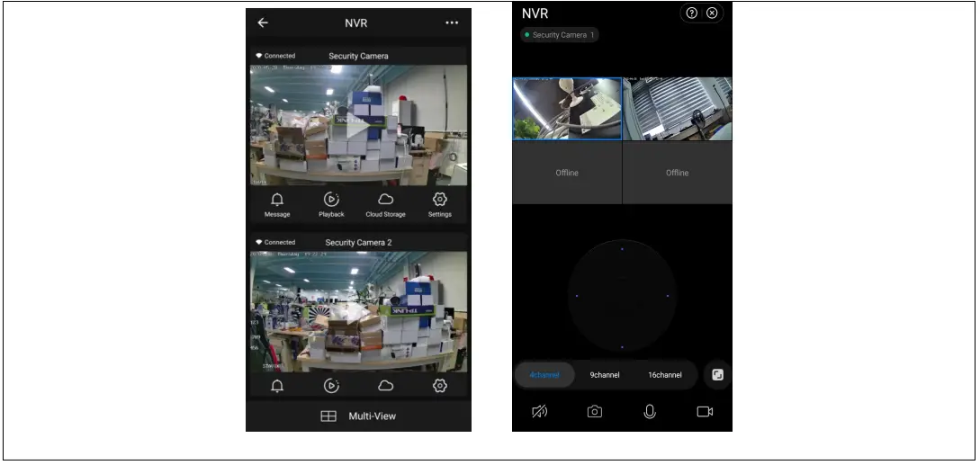Open message bell icon for Security Camera 2
Viewport: 980px width, 465px height.
[277, 386]
